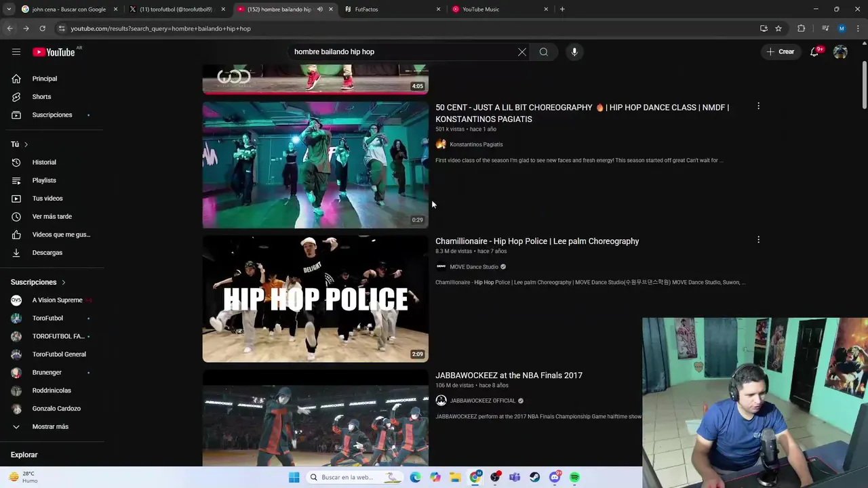Switch to torofutbol X tab
Viewport: 868px width, 488px height.
[x=176, y=9]
